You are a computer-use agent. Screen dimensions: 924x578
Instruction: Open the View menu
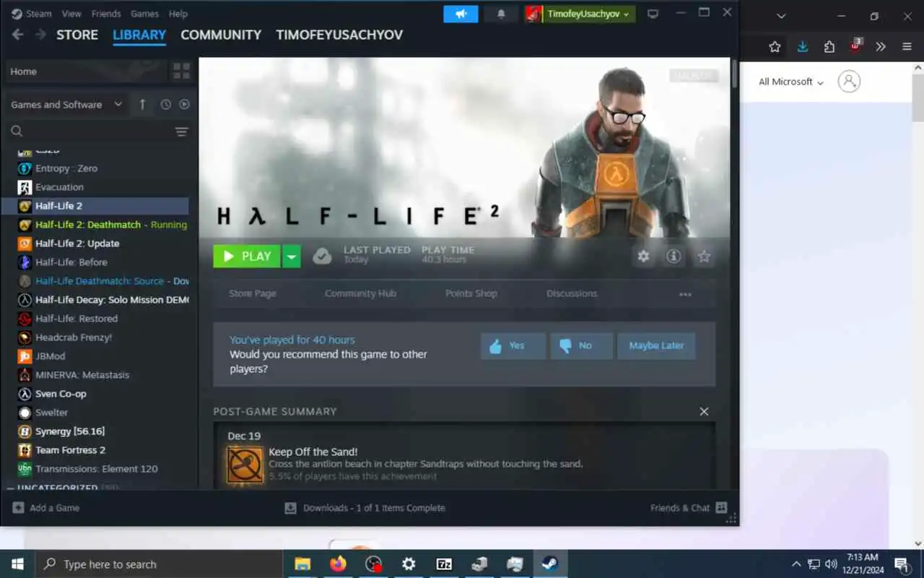pyautogui.click(x=71, y=14)
